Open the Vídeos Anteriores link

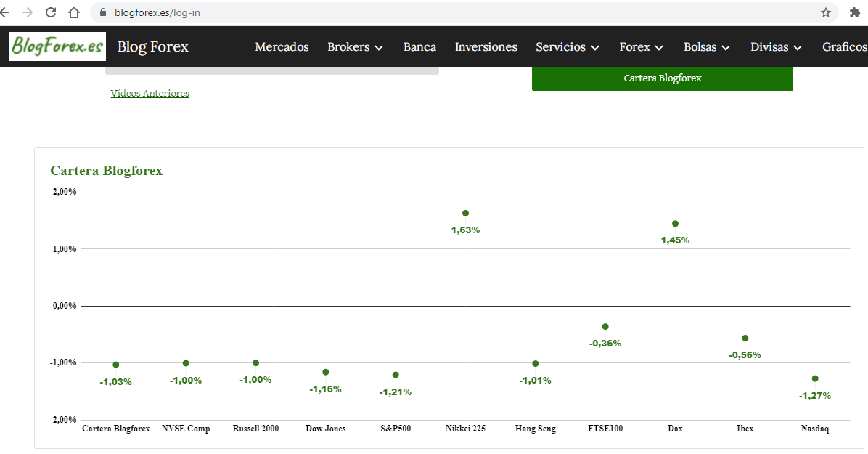click(x=150, y=93)
